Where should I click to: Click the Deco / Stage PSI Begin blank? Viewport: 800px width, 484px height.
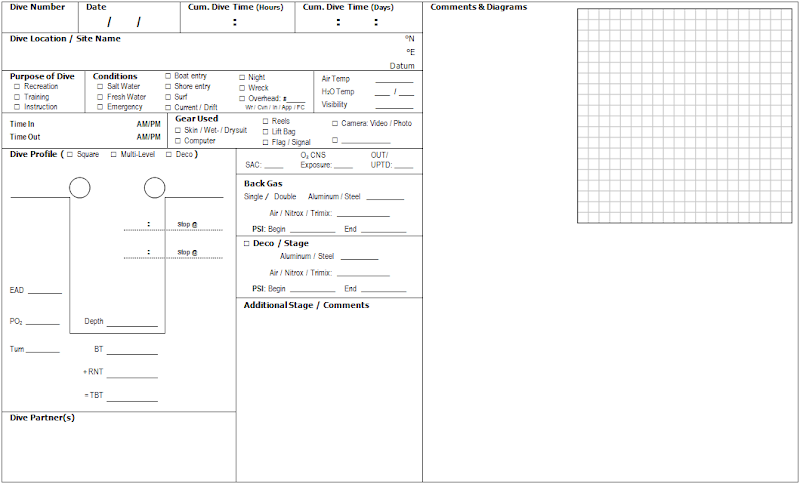[x=312, y=290]
